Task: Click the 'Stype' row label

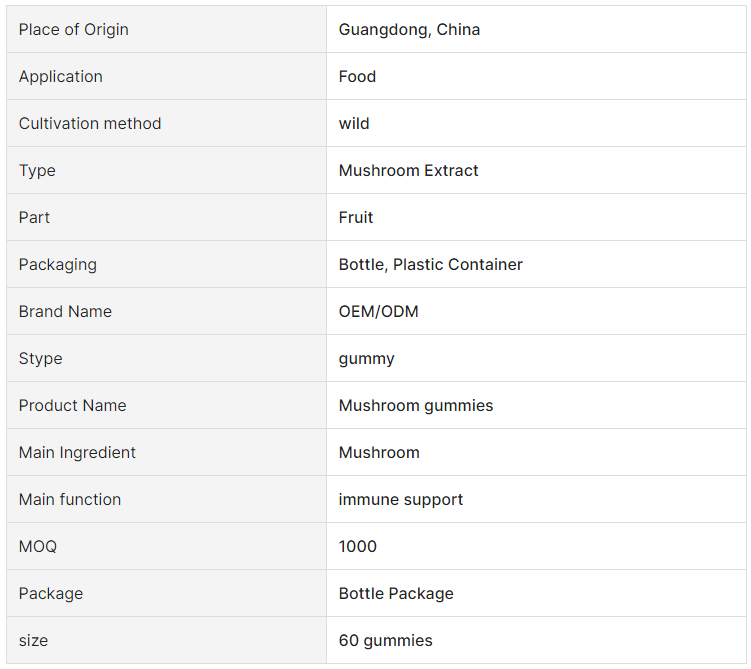Action: coord(41,358)
